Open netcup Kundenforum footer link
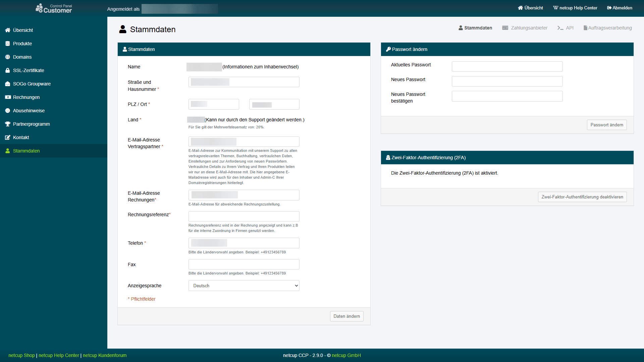The image size is (644, 362). coord(105,355)
